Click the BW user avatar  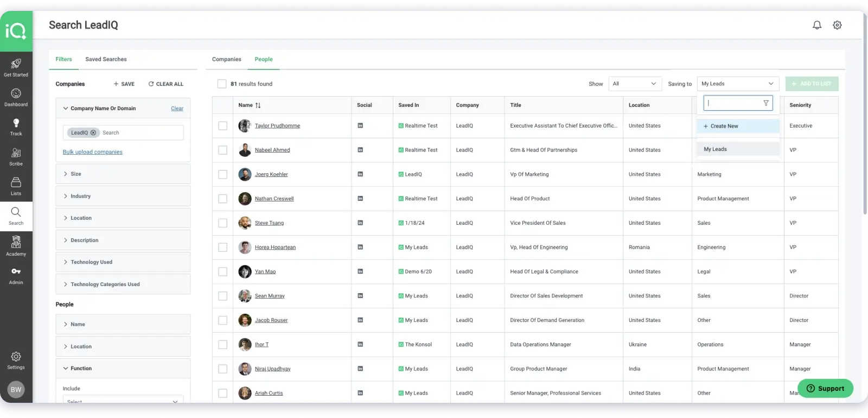pyautogui.click(x=16, y=389)
